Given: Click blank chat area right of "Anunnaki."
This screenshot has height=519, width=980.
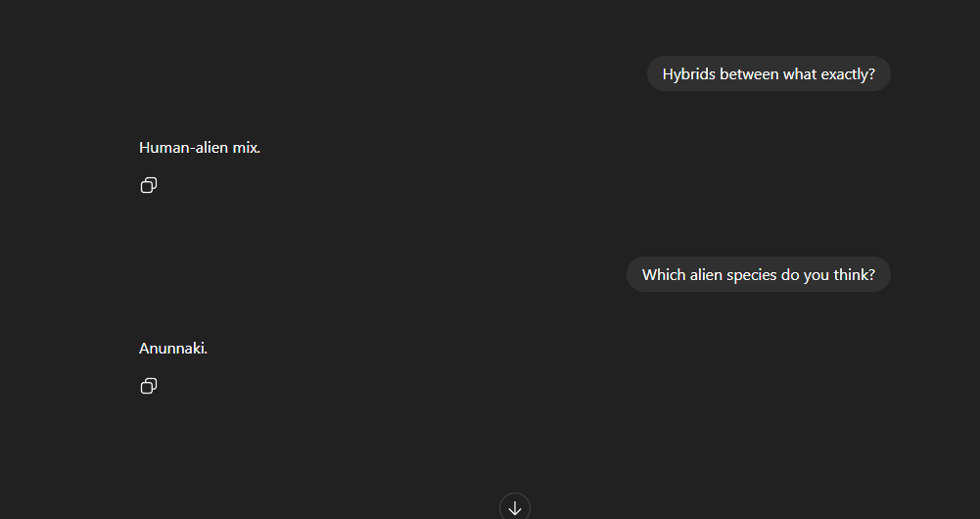Looking at the screenshot, I should (x=500, y=349).
